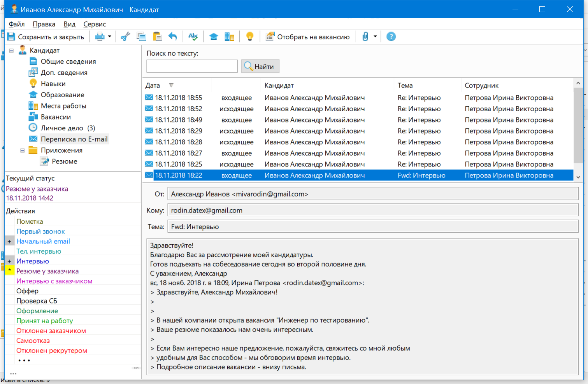Image resolution: width=588 pixels, height=384 pixels.
Task: Click the Найти search button
Action: click(260, 67)
